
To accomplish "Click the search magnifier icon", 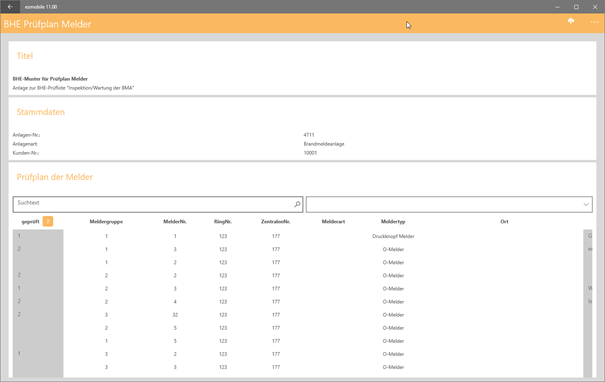I will [x=297, y=204].
